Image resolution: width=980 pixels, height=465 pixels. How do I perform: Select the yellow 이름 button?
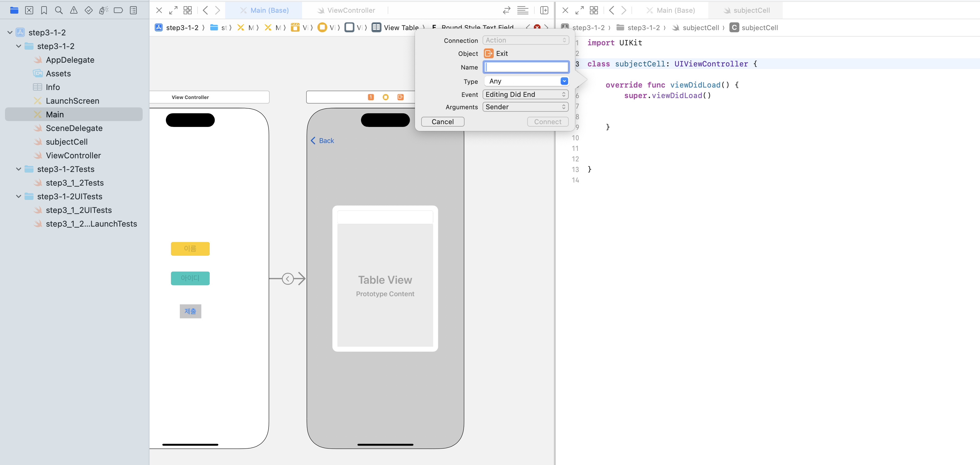(190, 249)
